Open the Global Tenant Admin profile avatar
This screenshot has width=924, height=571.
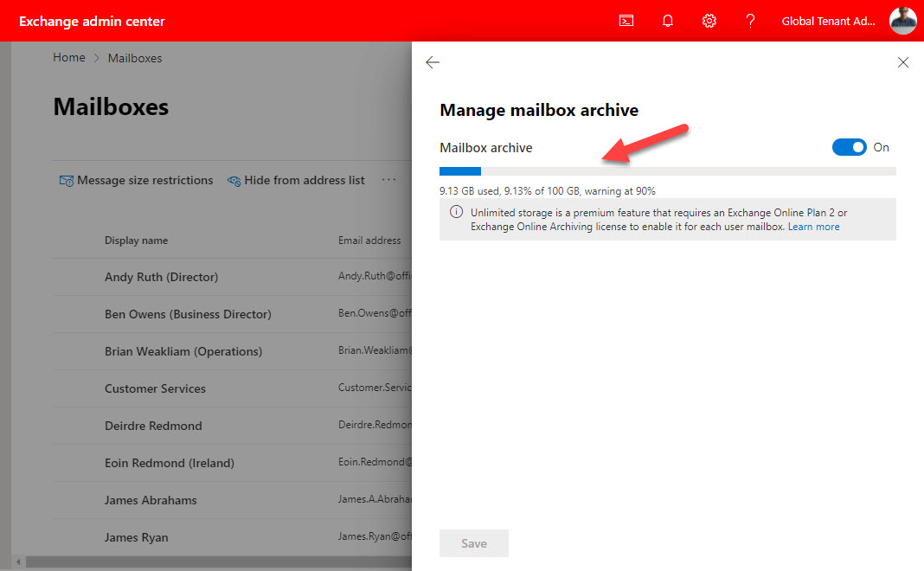(x=902, y=20)
